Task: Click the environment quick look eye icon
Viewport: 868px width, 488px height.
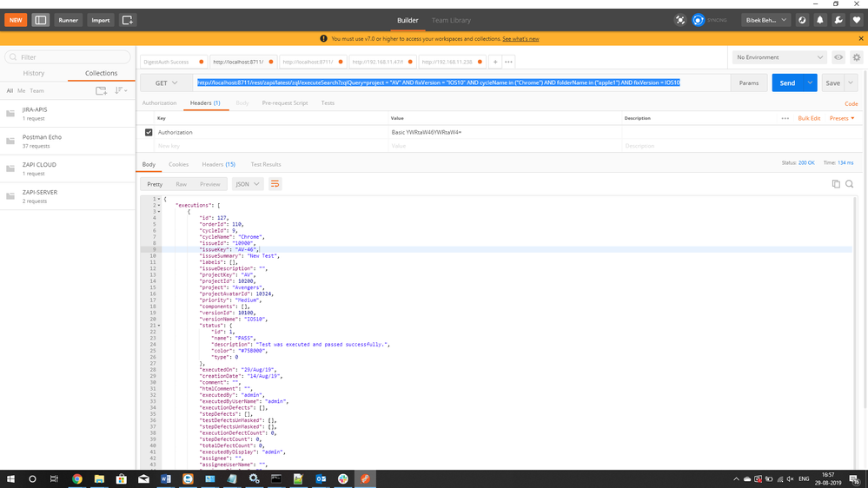Action: point(838,57)
